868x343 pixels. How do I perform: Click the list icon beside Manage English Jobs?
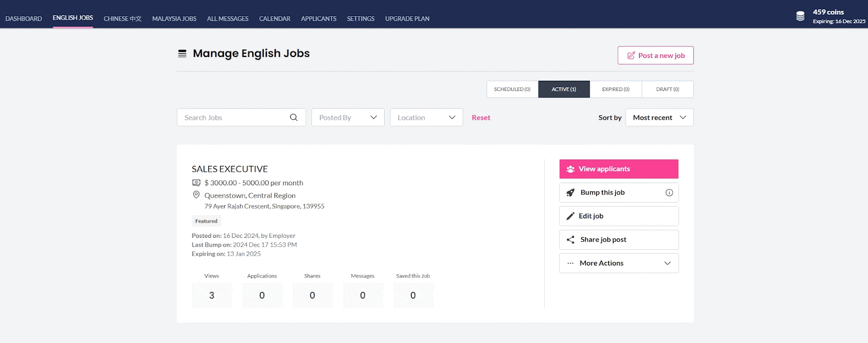click(182, 54)
